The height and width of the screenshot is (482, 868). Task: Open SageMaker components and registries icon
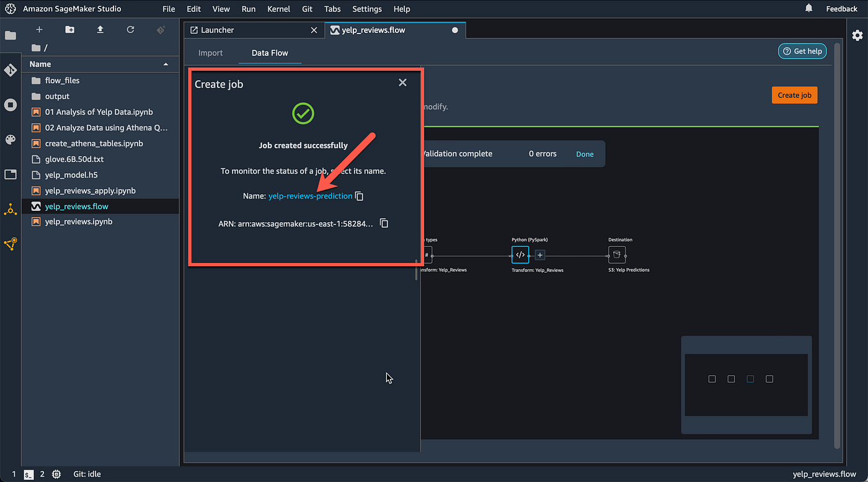pos(11,210)
